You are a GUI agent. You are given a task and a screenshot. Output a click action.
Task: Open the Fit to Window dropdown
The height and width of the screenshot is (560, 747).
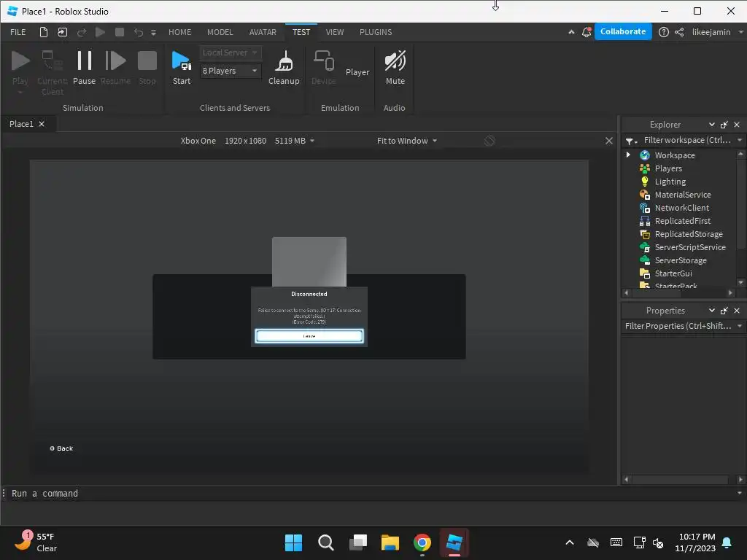406,141
